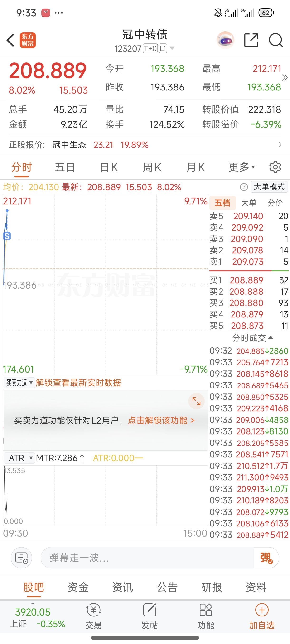Tap 点击解锁该功能 link
Screen dimensions: 290x644
click(x=161, y=421)
